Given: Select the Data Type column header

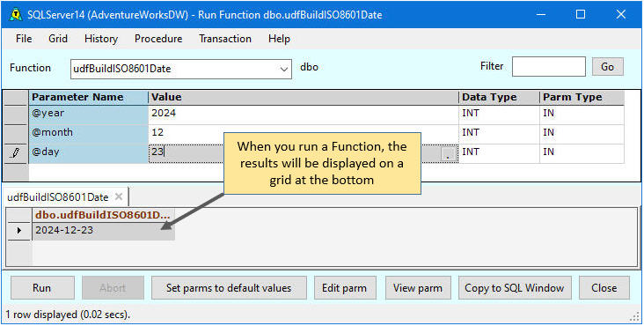Looking at the screenshot, I should (499, 98).
